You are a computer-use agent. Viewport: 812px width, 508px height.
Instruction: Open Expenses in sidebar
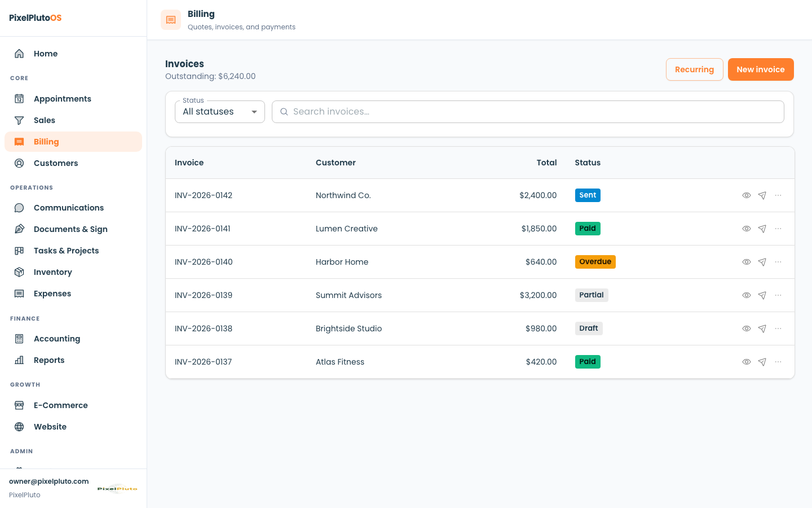click(73, 294)
